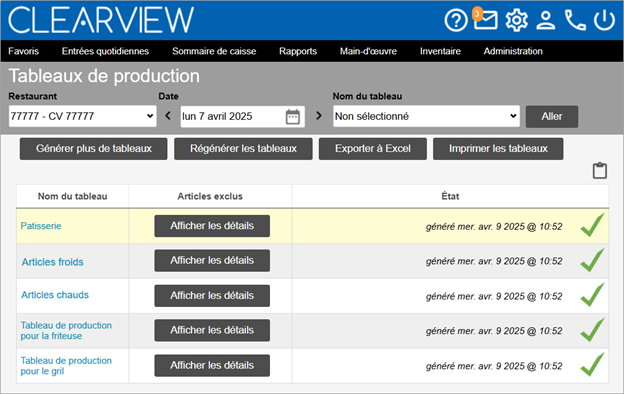Click the green checkmark for Articles froids
The image size is (624, 394).
tap(593, 260)
